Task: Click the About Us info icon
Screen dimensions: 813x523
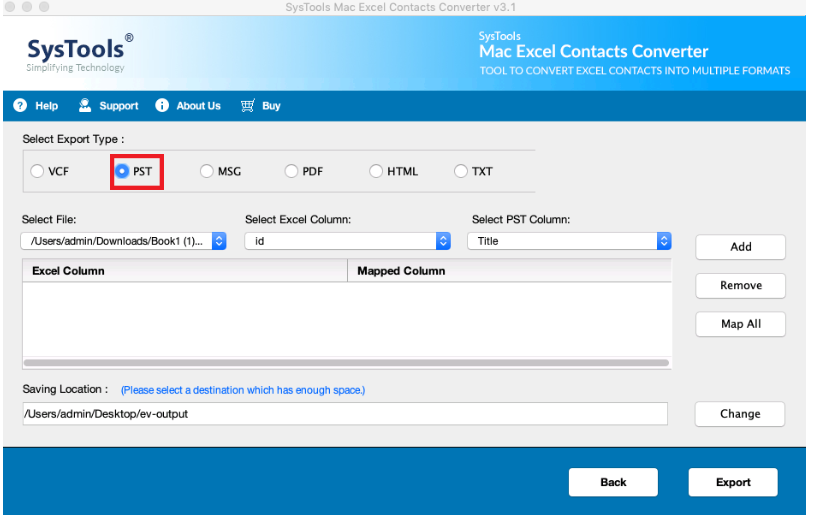Action: click(x=162, y=105)
